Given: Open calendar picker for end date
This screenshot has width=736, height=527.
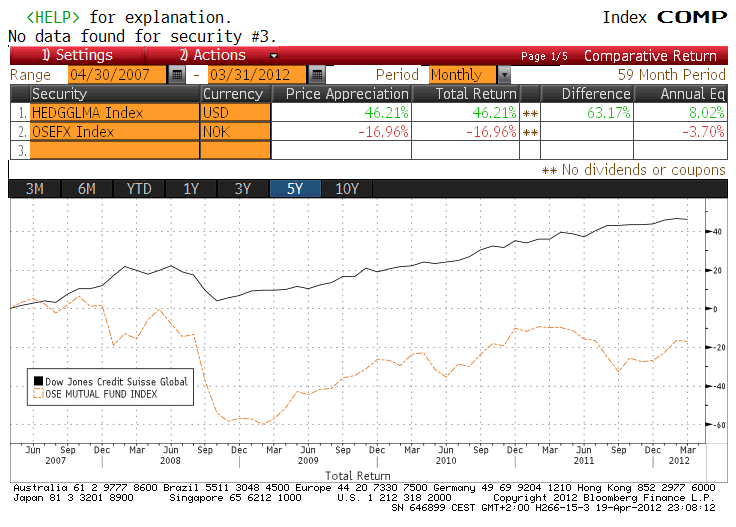Looking at the screenshot, I should [x=317, y=75].
